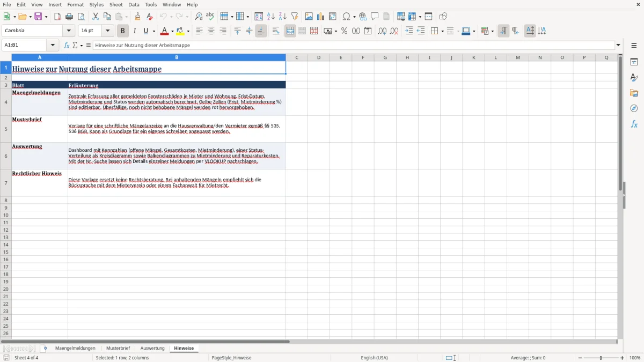
Task: Toggle print preview
Action: [x=81, y=17]
